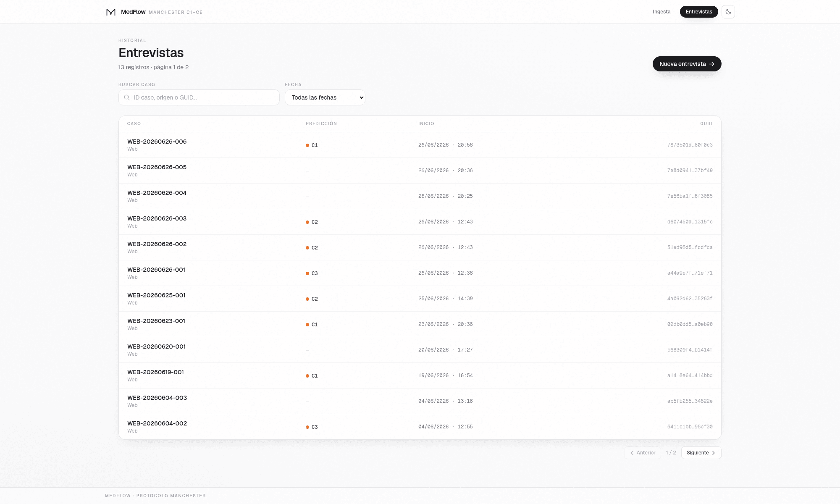
Task: Click the C1 prediction for WEB-20260619-001
Action: 312,376
